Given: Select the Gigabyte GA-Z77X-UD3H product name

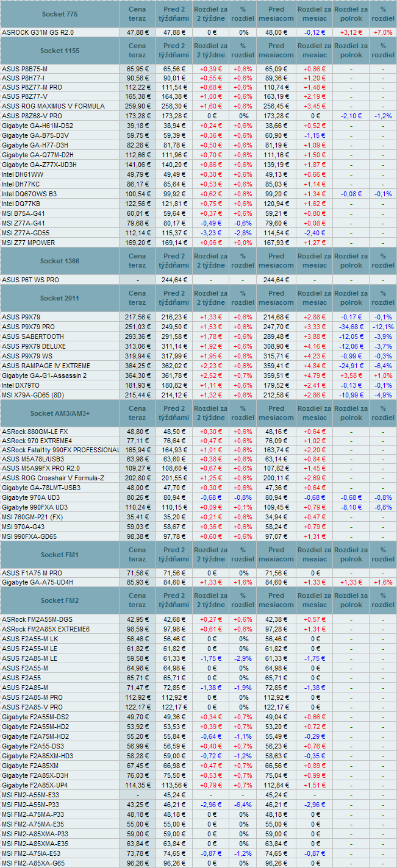Looking at the screenshot, I should [x=39, y=165].
